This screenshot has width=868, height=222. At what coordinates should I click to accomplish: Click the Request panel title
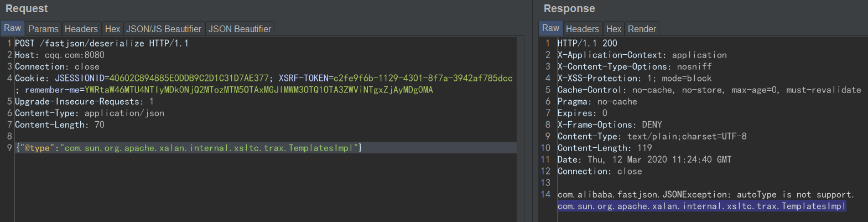(x=27, y=9)
